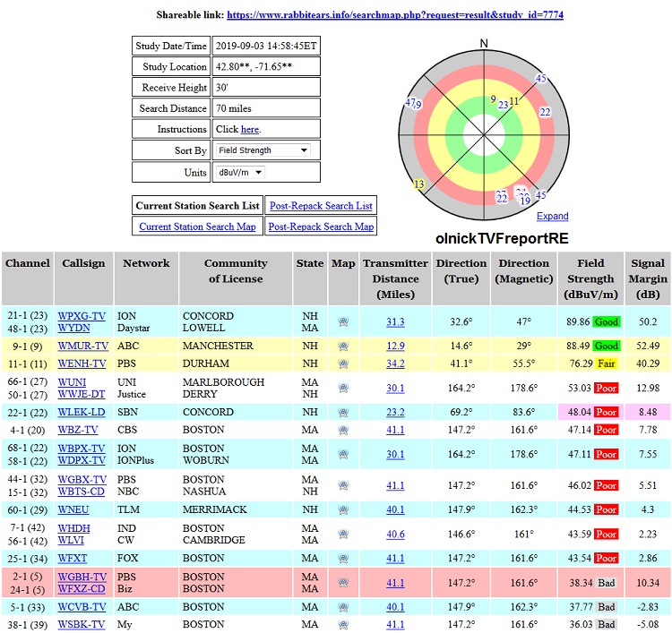Click the 12.9 transmitter distance link
The image size is (672, 633).
395,346
